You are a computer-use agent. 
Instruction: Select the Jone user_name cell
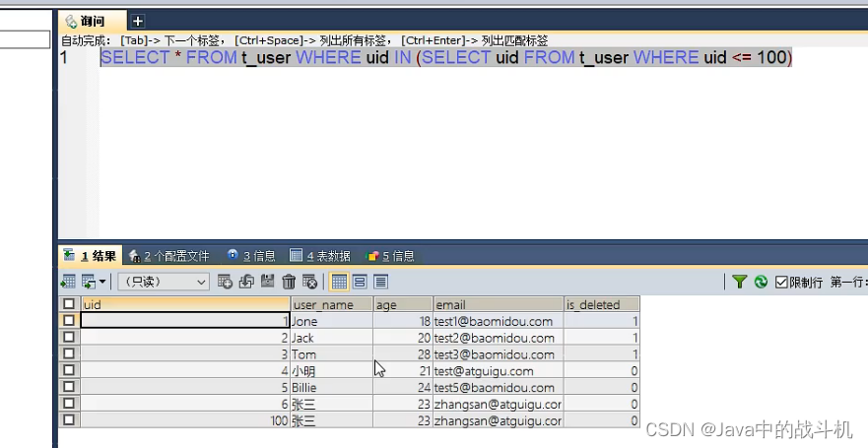[x=332, y=321]
